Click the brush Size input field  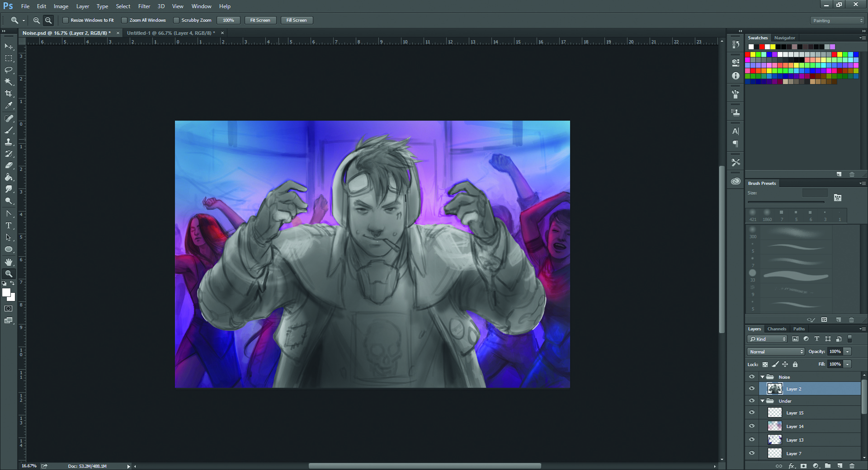coord(815,193)
